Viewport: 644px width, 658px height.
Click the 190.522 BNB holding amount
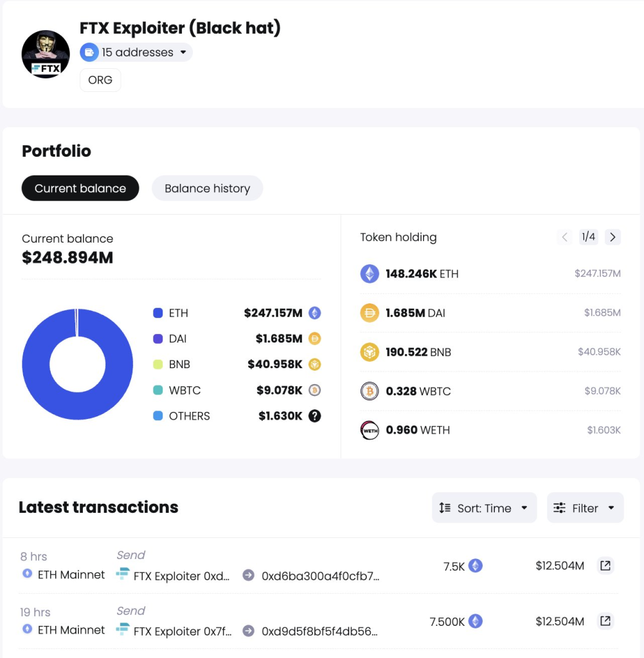click(x=418, y=352)
